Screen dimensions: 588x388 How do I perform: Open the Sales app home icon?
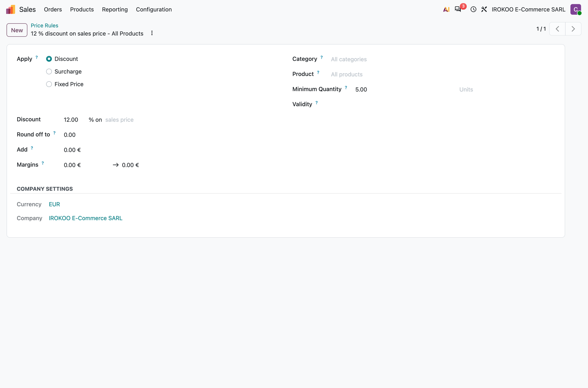click(10, 9)
